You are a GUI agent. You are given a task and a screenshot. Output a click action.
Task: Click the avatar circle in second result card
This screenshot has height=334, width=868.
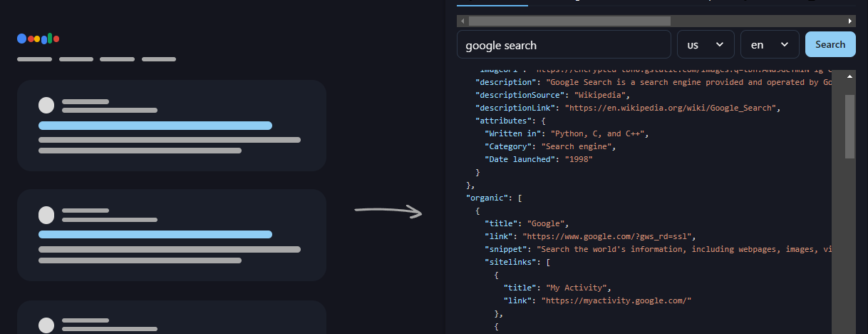[x=46, y=214]
